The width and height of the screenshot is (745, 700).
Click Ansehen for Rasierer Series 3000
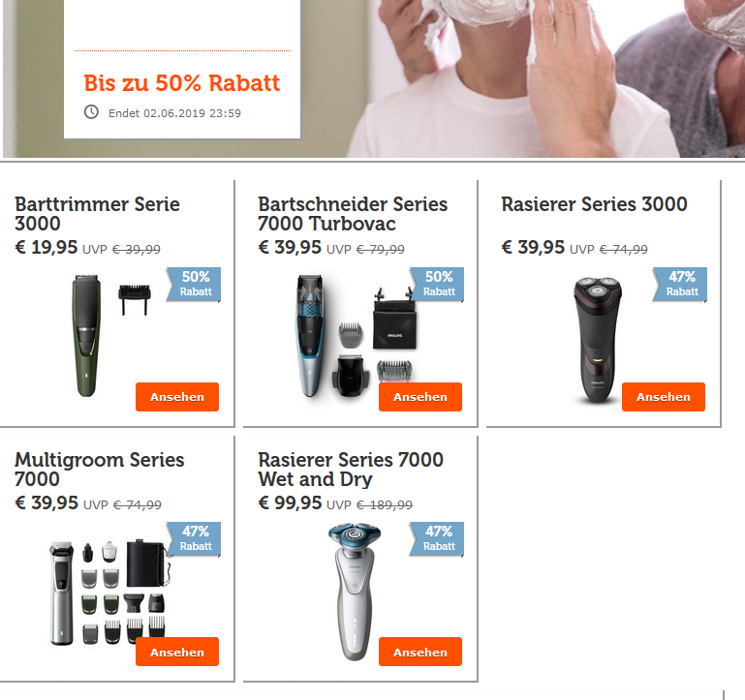(x=664, y=397)
